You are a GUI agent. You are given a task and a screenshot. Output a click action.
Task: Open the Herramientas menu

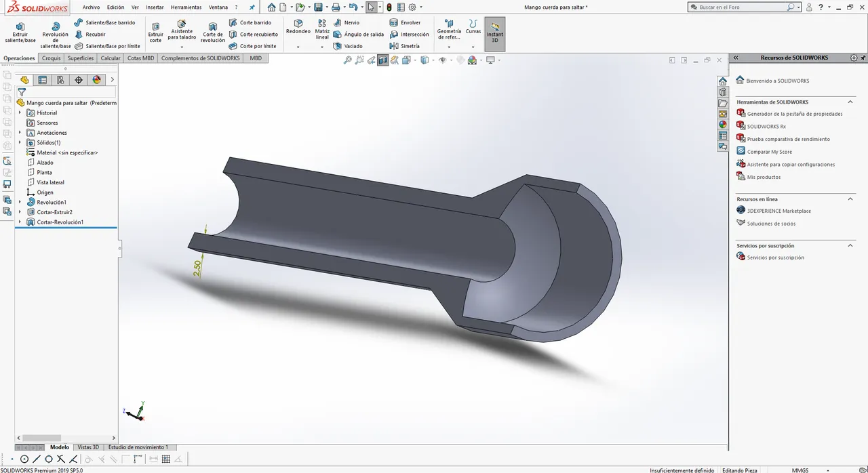point(186,7)
